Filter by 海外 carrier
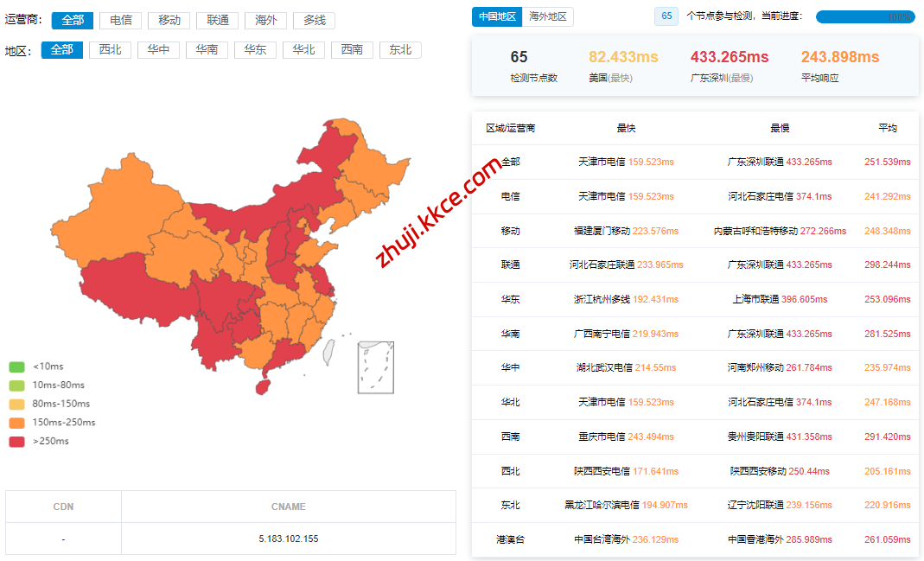924x561 pixels. tap(266, 20)
